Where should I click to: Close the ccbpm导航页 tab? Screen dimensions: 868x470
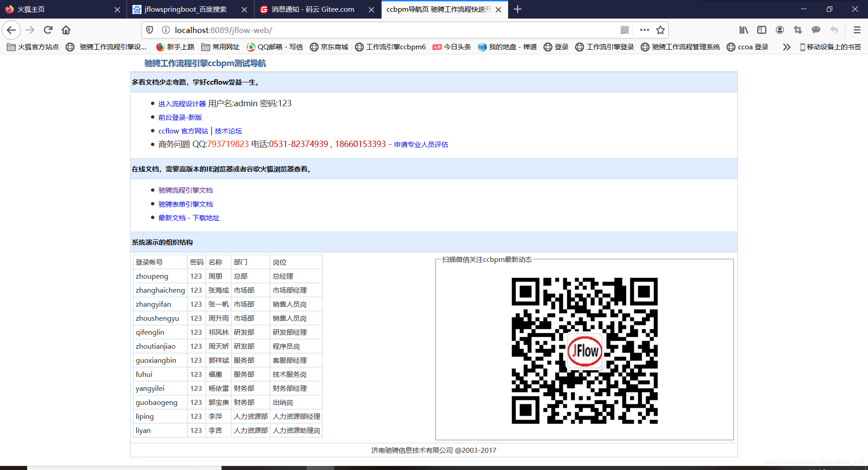(x=498, y=9)
